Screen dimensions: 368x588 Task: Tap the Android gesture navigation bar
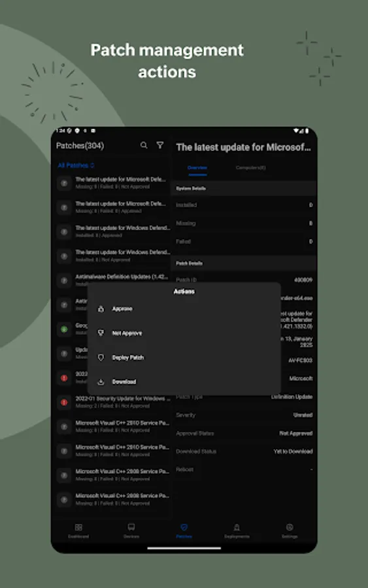184,548
